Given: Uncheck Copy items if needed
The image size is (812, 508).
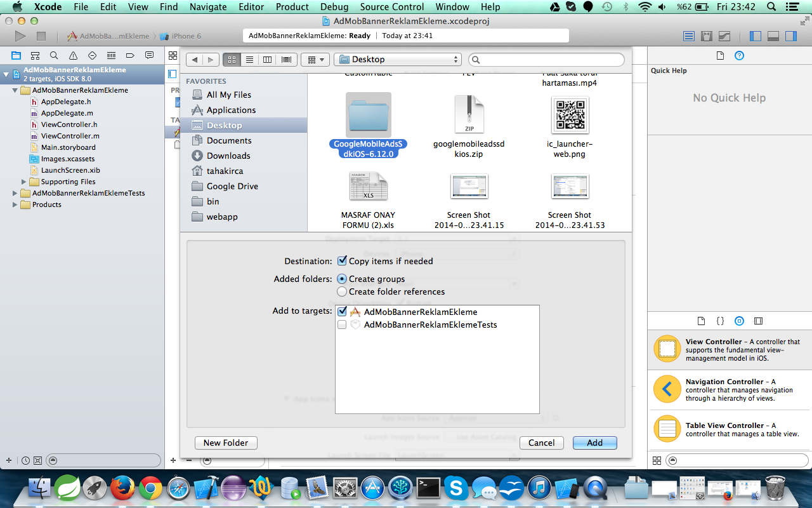Looking at the screenshot, I should [x=342, y=261].
